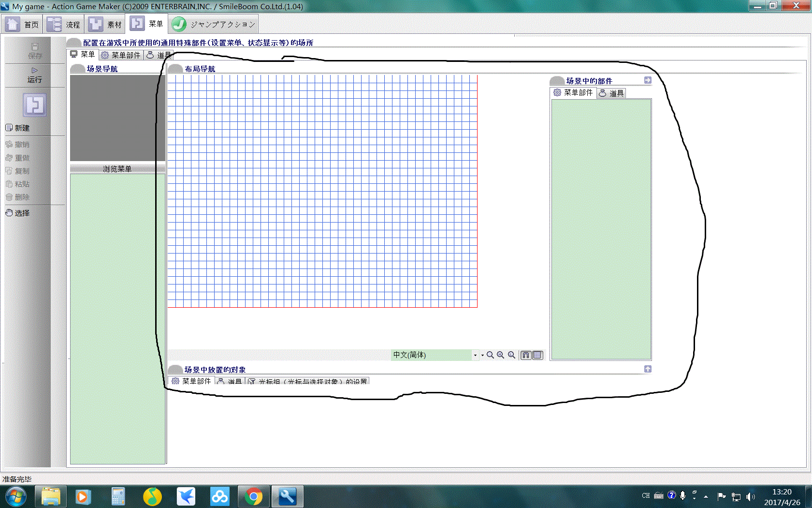The image size is (812, 508).
Task: Click the 保存 save icon in sidebar
Action: click(x=35, y=51)
